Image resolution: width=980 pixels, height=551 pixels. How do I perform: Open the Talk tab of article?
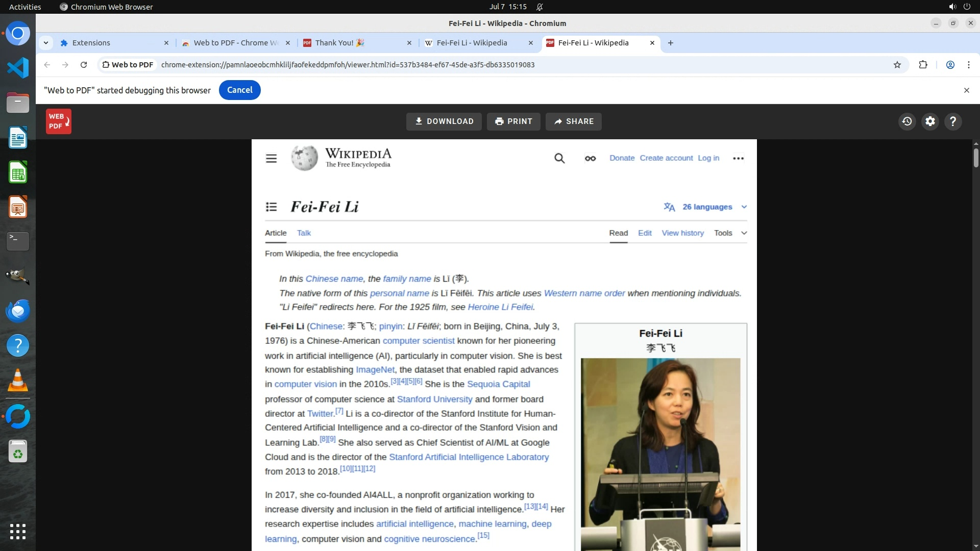click(304, 233)
